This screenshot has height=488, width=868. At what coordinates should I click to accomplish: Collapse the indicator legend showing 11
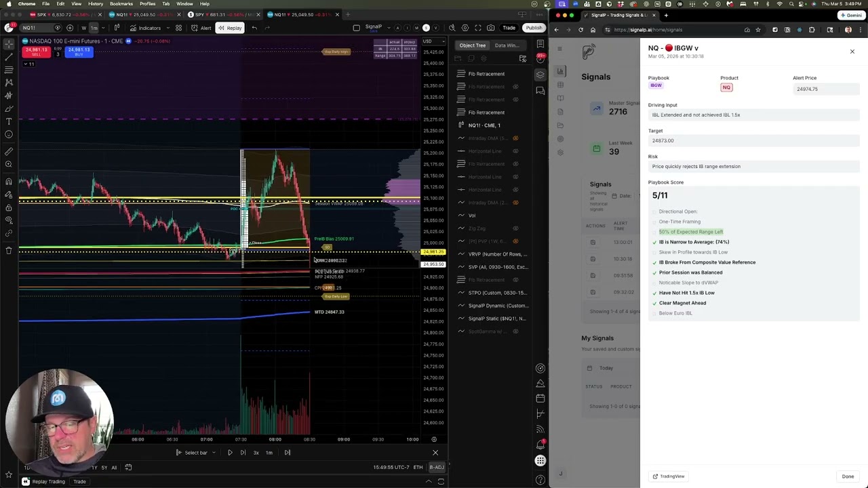coord(28,64)
